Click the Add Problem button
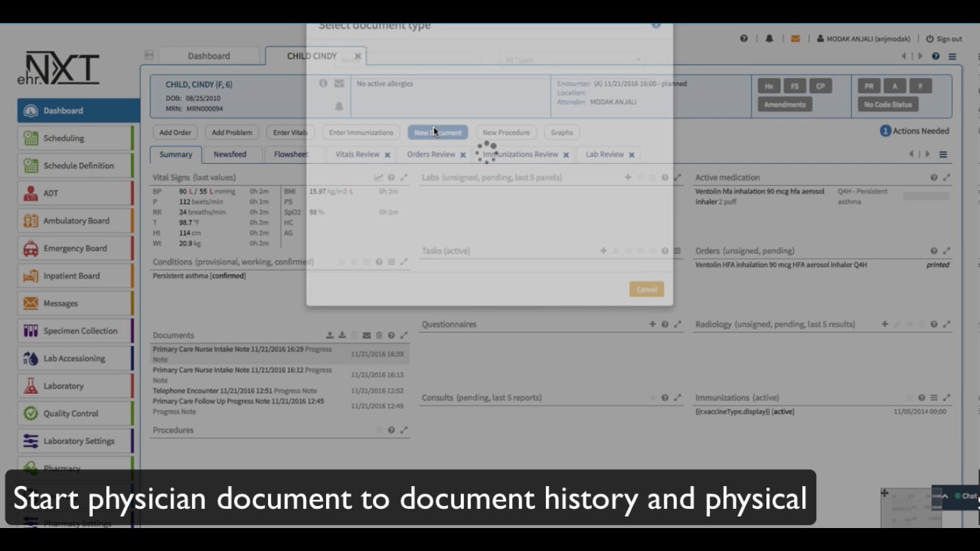 pyautogui.click(x=232, y=132)
